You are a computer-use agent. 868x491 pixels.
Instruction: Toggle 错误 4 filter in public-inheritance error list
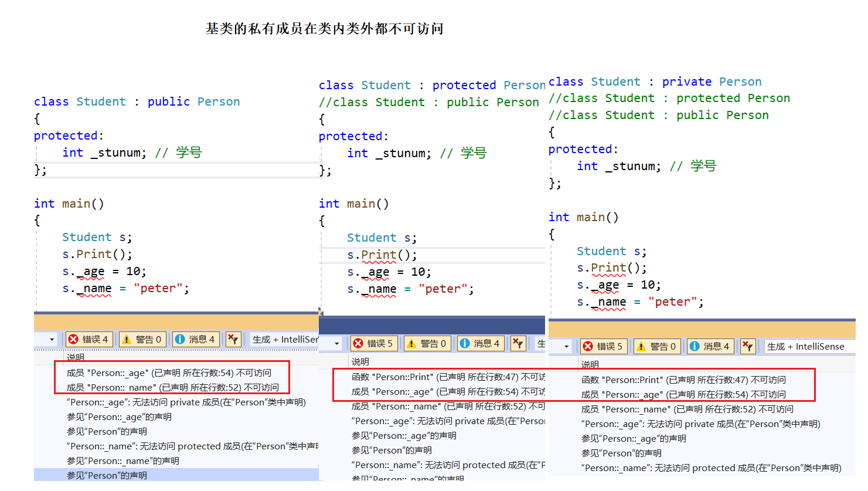[89, 339]
